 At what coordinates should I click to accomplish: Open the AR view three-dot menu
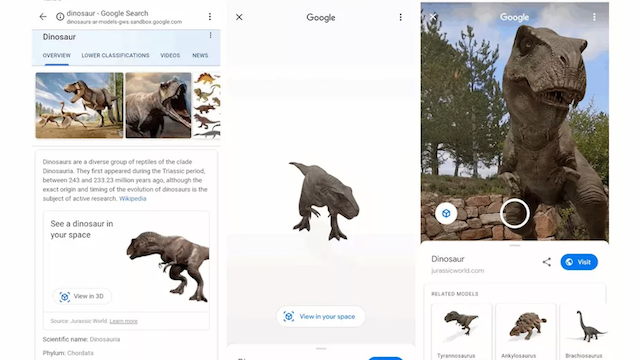tap(594, 17)
